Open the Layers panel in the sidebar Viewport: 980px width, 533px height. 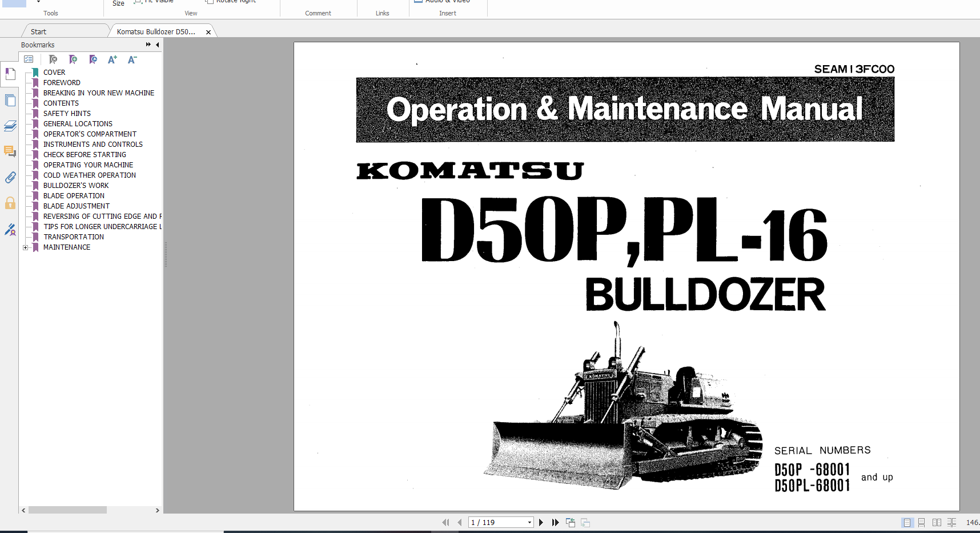tap(10, 126)
